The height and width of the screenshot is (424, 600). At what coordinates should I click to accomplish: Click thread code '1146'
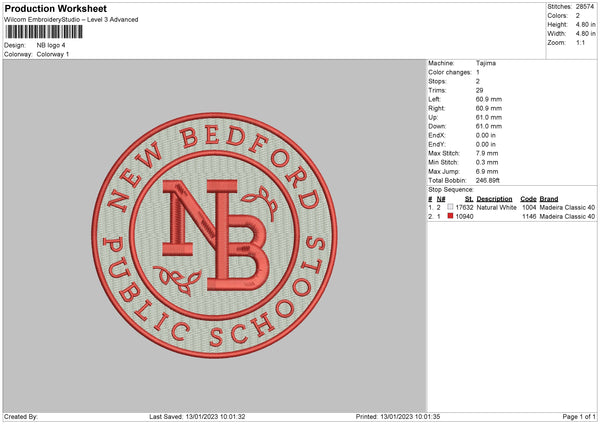529,217
